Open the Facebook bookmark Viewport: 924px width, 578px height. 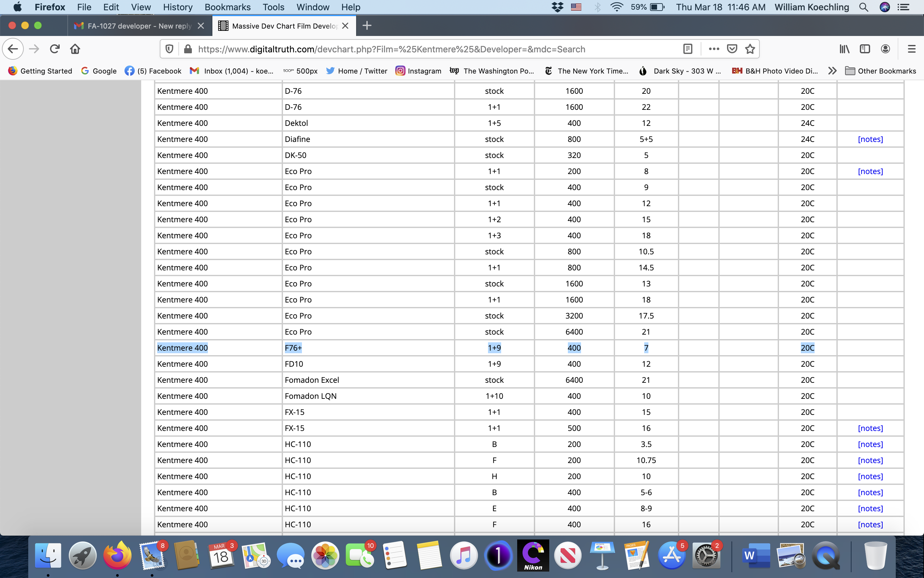[x=153, y=71]
